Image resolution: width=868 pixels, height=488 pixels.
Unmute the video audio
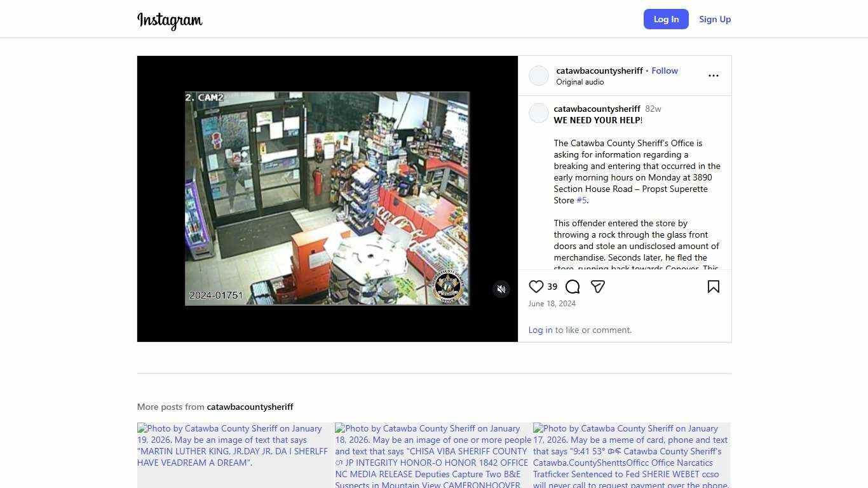point(501,289)
